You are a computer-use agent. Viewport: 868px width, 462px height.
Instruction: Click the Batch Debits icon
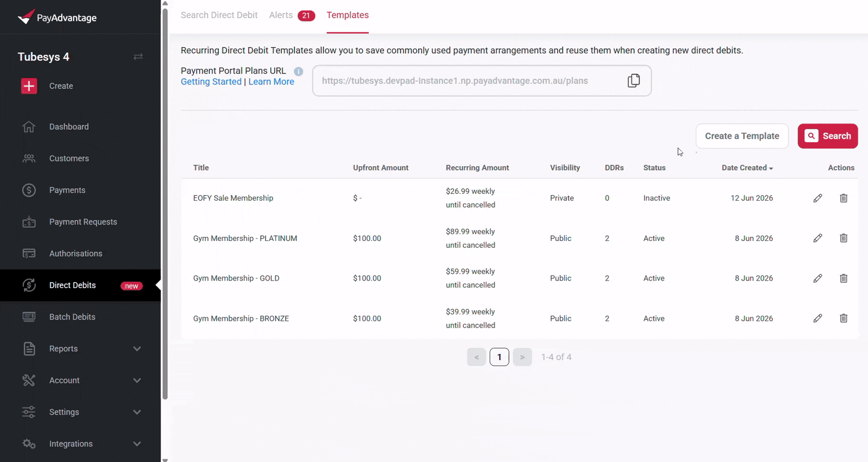point(29,317)
